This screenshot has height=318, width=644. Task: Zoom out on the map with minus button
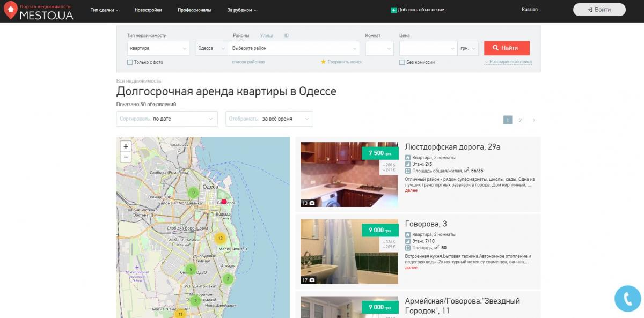coord(126,157)
